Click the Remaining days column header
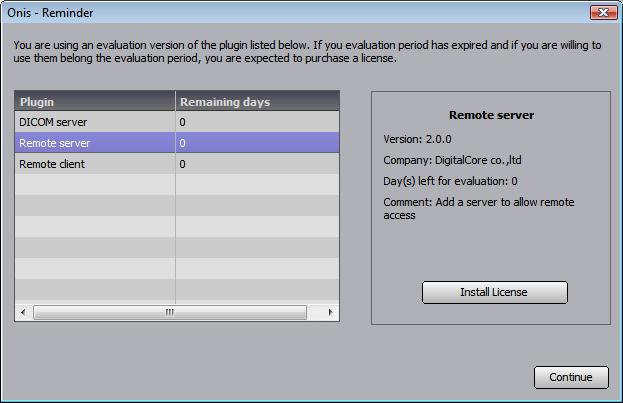This screenshot has height=403, width=623. click(257, 101)
